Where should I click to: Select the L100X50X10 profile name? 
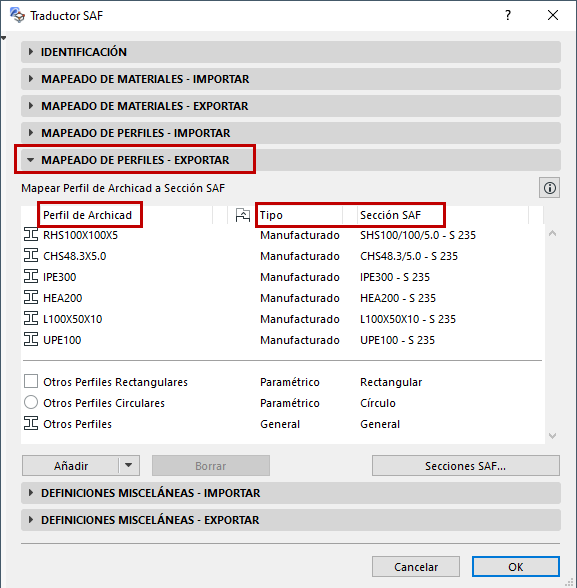72,319
